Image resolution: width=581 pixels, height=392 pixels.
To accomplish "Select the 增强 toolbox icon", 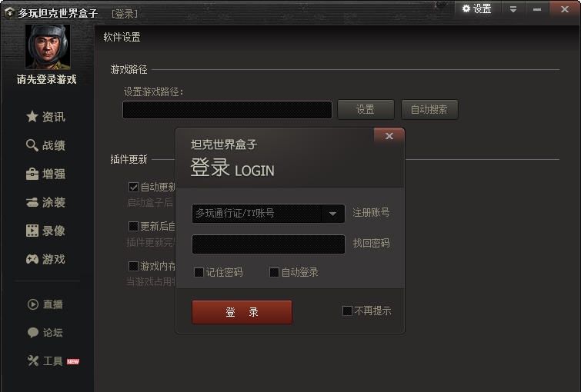I will coord(32,174).
